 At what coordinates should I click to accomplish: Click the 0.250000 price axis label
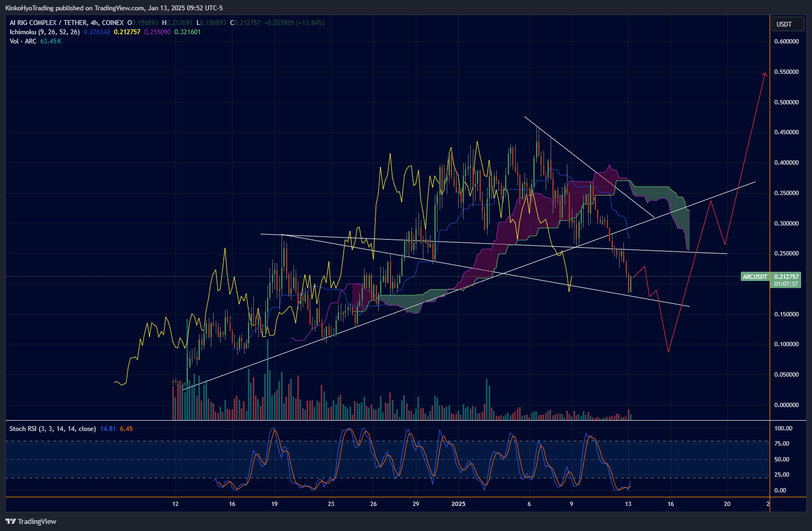[x=786, y=253]
